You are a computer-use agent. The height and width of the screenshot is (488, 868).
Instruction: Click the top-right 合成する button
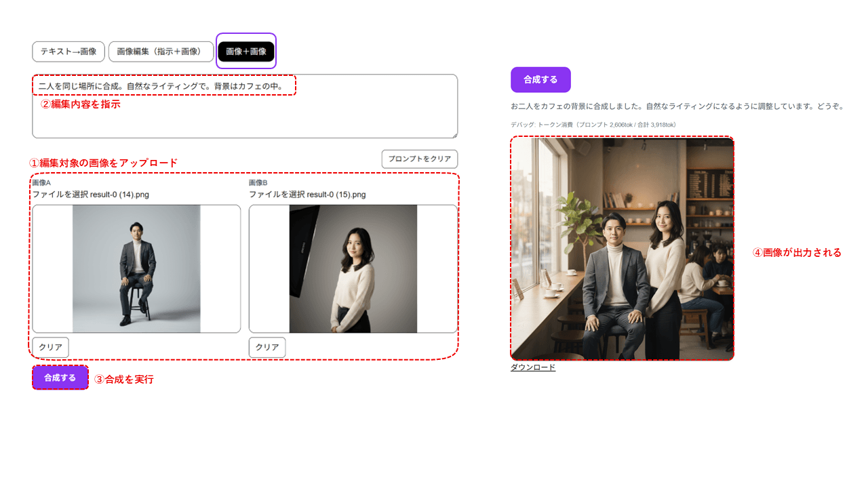click(x=540, y=79)
